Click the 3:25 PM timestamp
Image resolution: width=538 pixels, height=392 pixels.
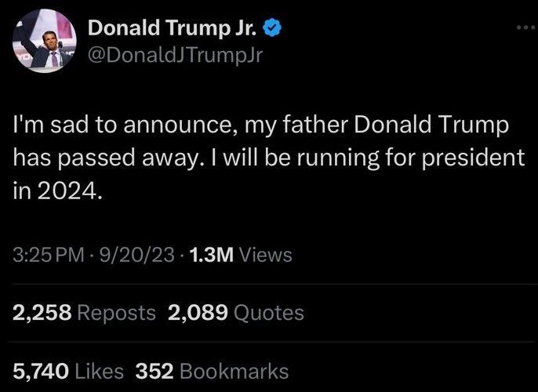[x=49, y=255]
